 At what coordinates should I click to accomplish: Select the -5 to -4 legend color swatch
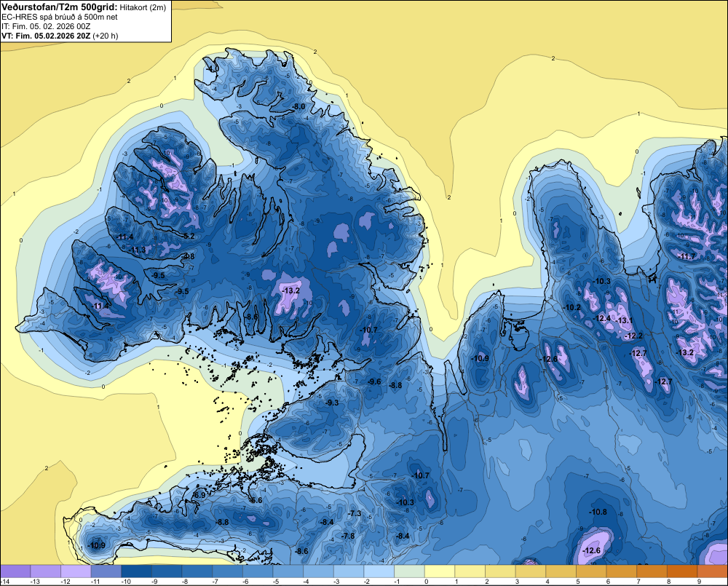[288, 571]
